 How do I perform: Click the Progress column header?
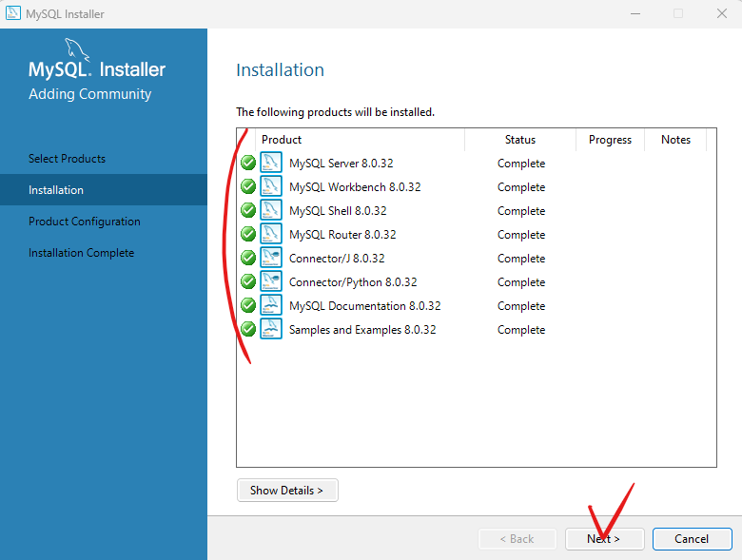click(x=610, y=140)
